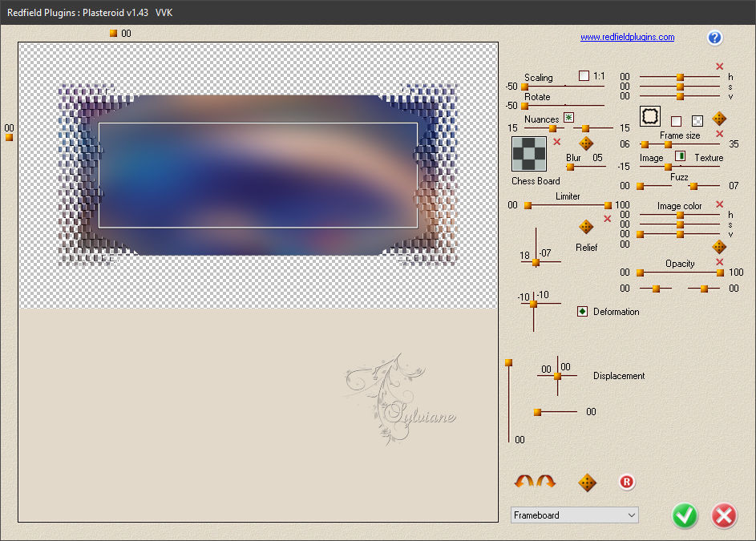Click the left undo arrow icon
The width and height of the screenshot is (756, 541).
point(524,481)
